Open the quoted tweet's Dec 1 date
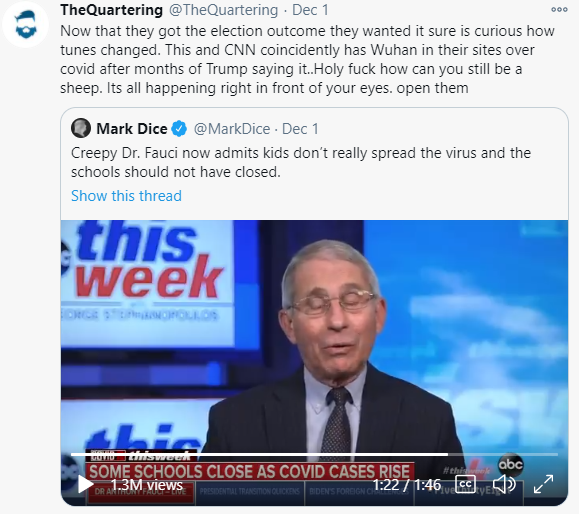 coord(300,129)
